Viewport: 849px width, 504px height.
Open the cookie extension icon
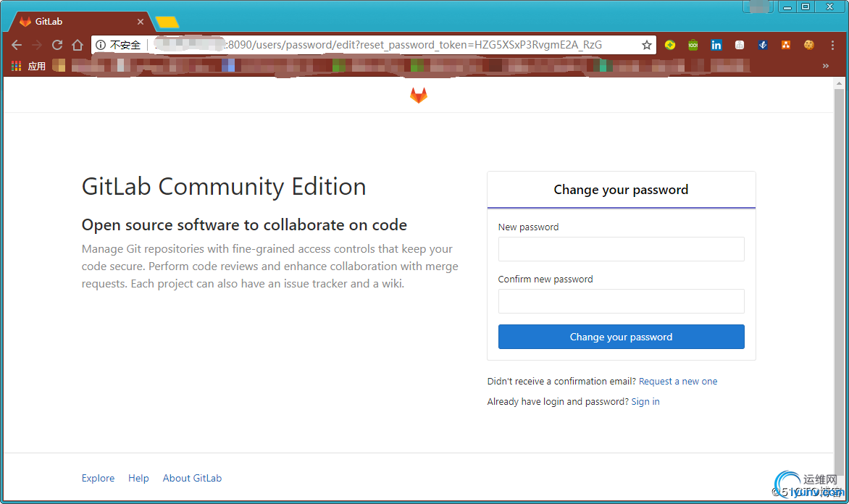pos(809,45)
